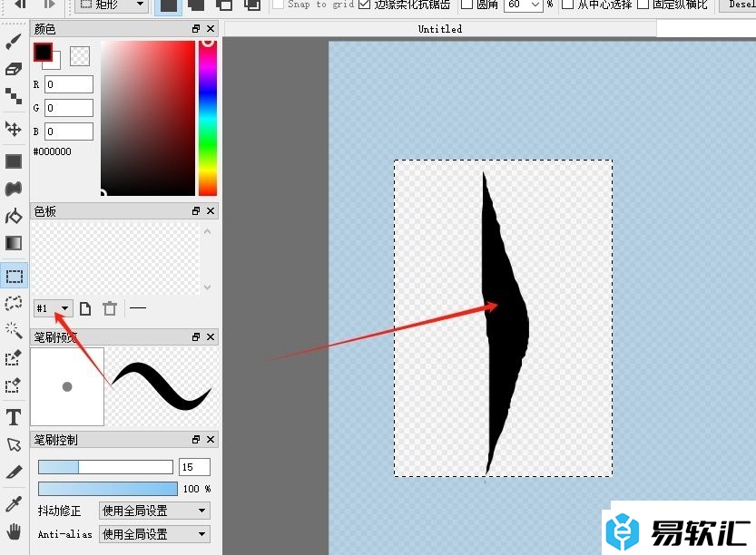Select the Operation arrow tool
Screen dimensions: 756x555
pos(14,444)
